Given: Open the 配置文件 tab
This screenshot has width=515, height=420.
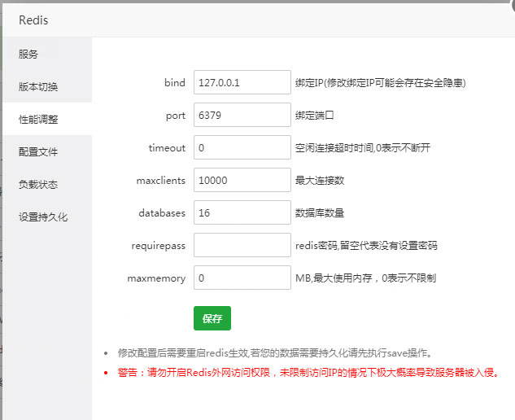Looking at the screenshot, I should click(38, 151).
